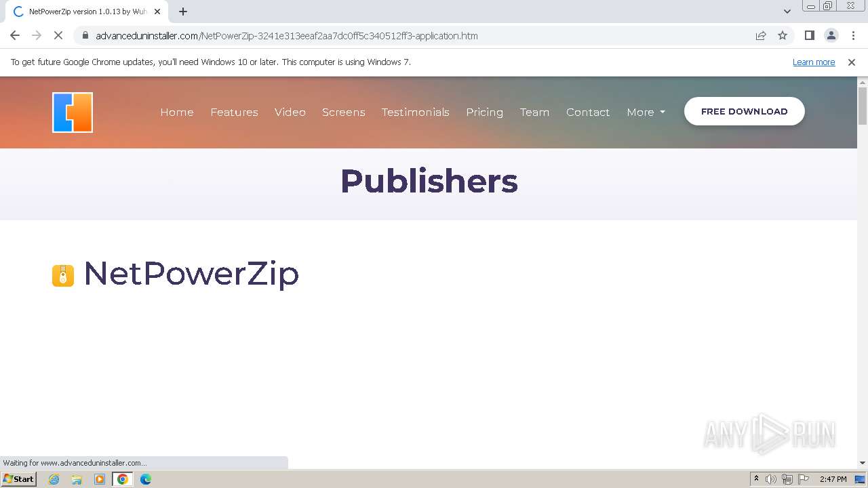Click the Show desktop tray button
The width and height of the screenshot is (868, 488).
click(x=861, y=479)
